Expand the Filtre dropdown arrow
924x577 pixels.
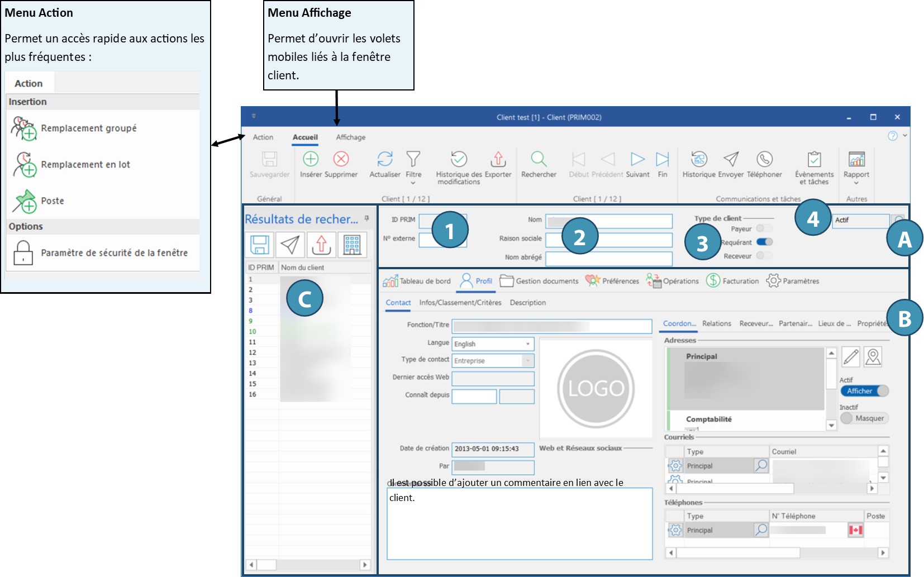[x=413, y=183]
